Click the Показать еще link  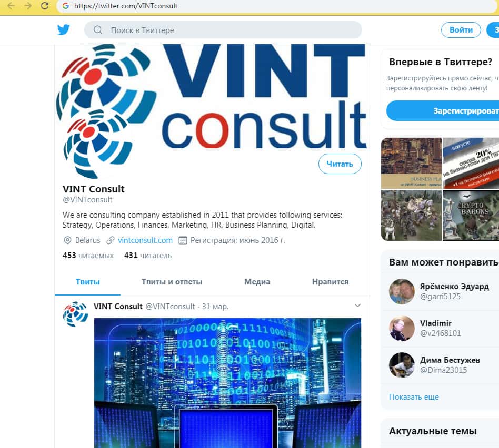click(414, 397)
